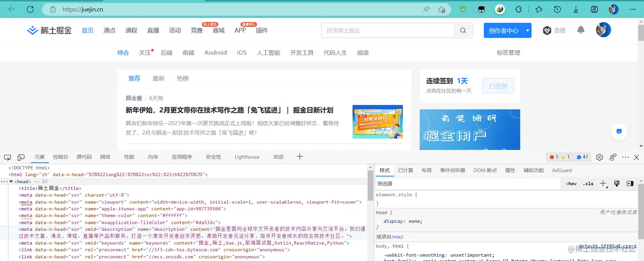This screenshot has height=261, width=644.
Task: Click the new style rule plus icon
Action: [603, 184]
